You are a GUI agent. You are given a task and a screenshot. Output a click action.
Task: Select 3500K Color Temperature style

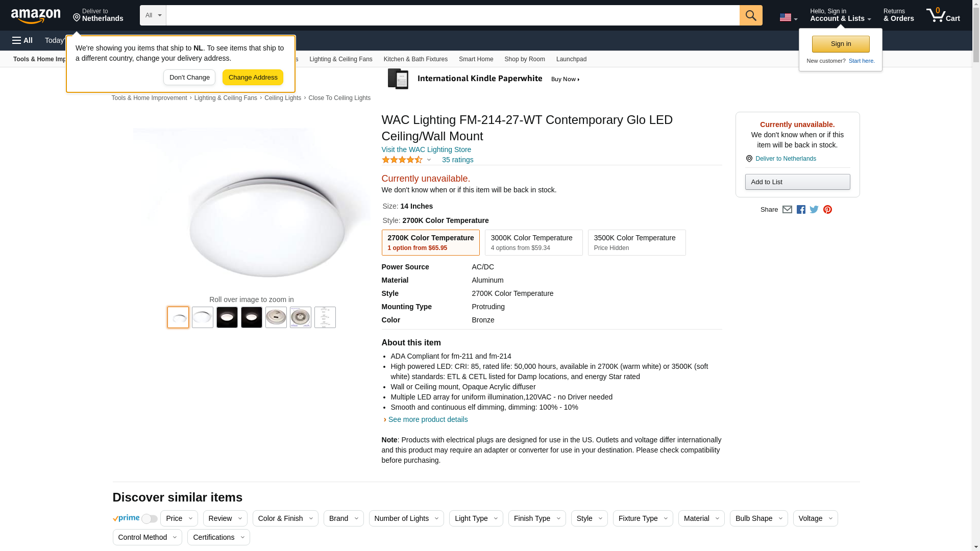pos(636,243)
